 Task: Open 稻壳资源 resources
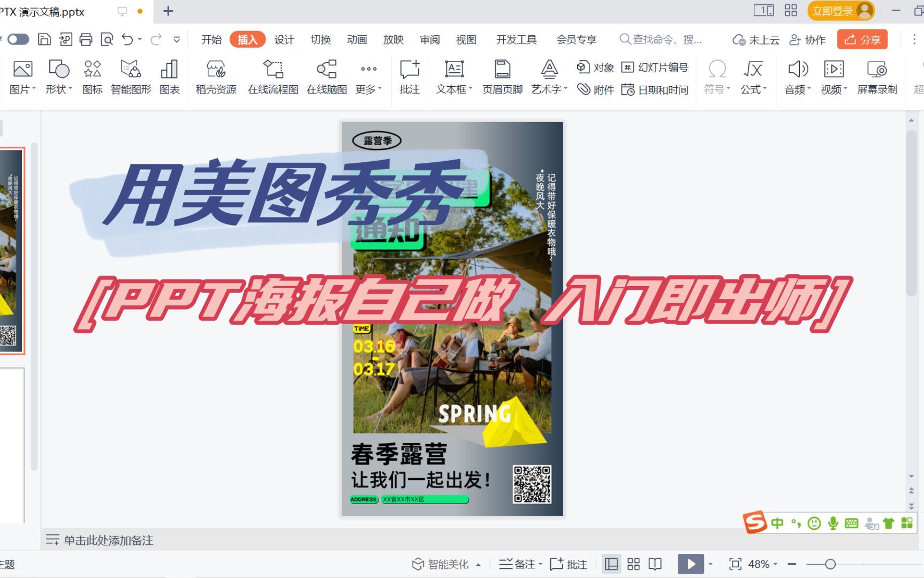tap(216, 77)
